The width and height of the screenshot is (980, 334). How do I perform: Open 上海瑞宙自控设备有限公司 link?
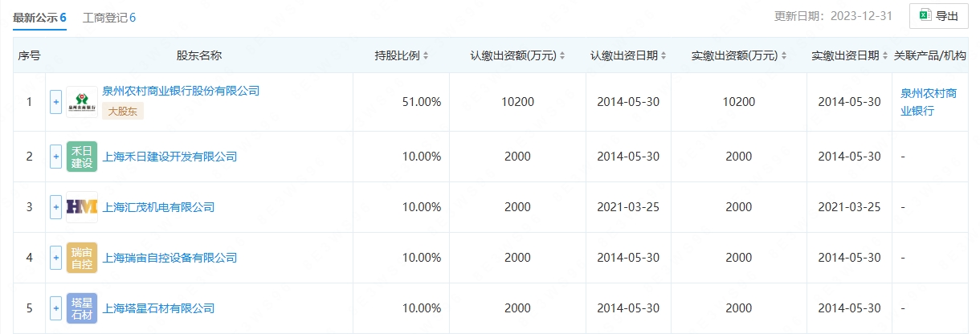pyautogui.click(x=169, y=258)
